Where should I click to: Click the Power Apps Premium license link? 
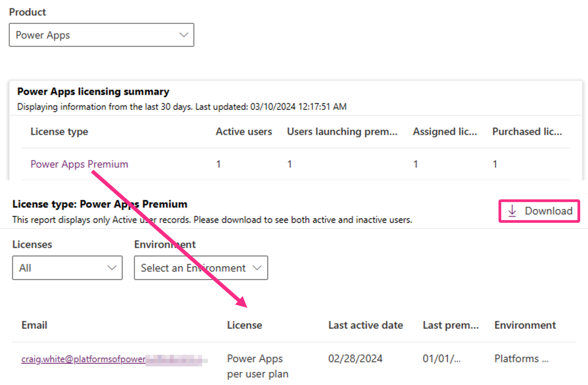[79, 164]
